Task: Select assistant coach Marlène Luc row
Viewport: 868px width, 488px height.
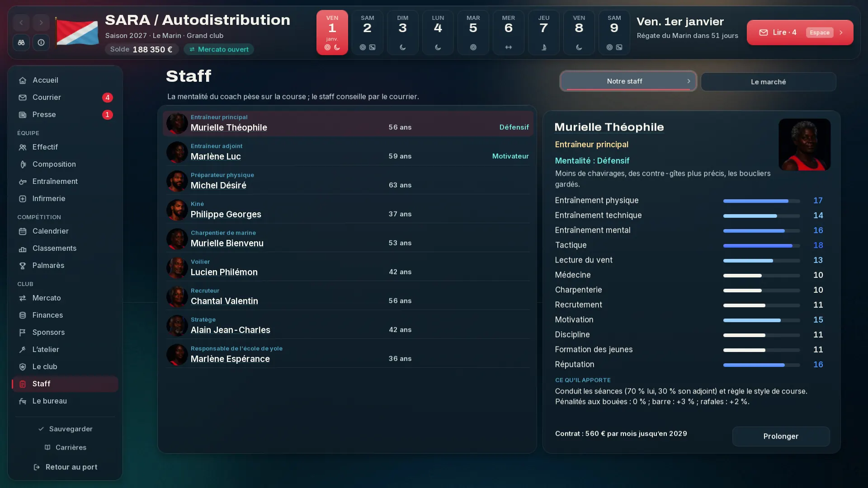Action: click(x=348, y=152)
